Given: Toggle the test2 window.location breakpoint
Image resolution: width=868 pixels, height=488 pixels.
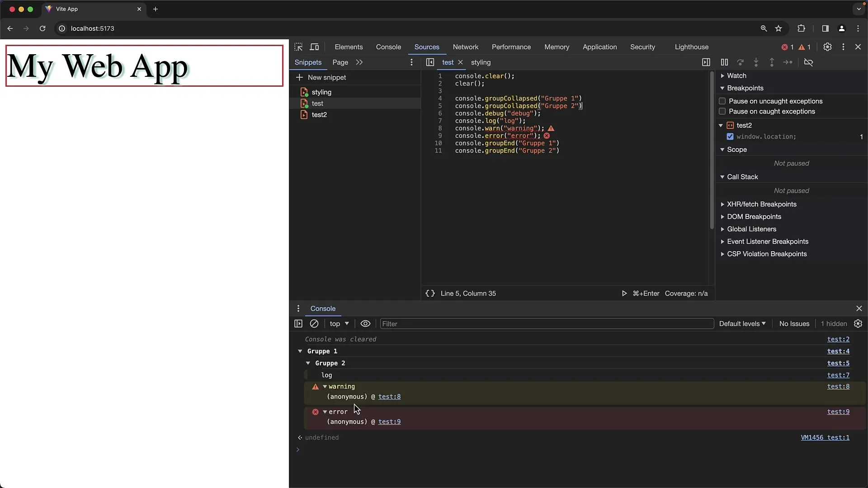Looking at the screenshot, I should [730, 136].
